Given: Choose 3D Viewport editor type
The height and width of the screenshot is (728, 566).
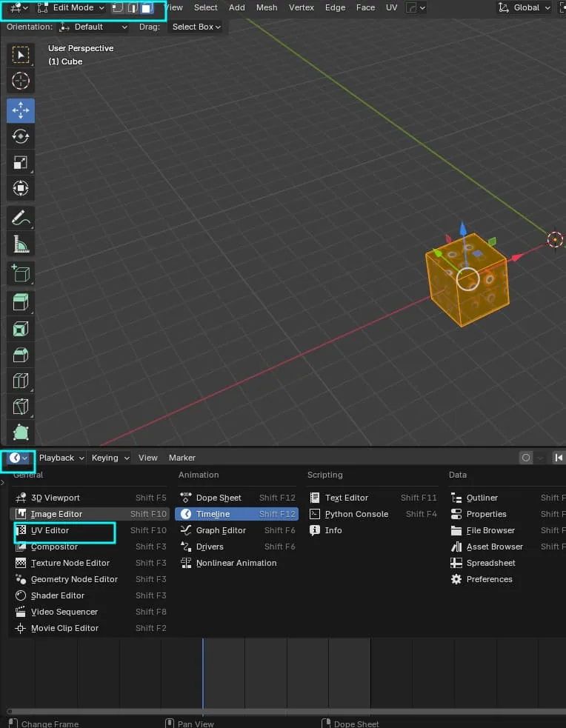Looking at the screenshot, I should coord(89,498).
